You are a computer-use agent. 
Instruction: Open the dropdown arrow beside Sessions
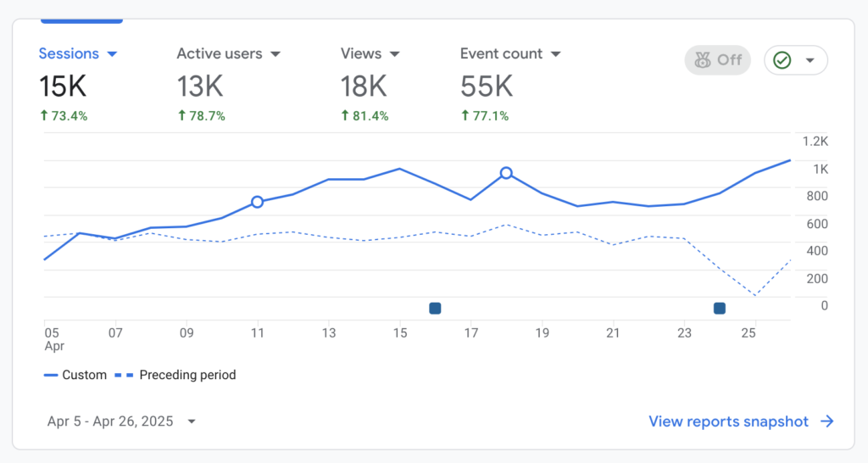[x=112, y=54]
